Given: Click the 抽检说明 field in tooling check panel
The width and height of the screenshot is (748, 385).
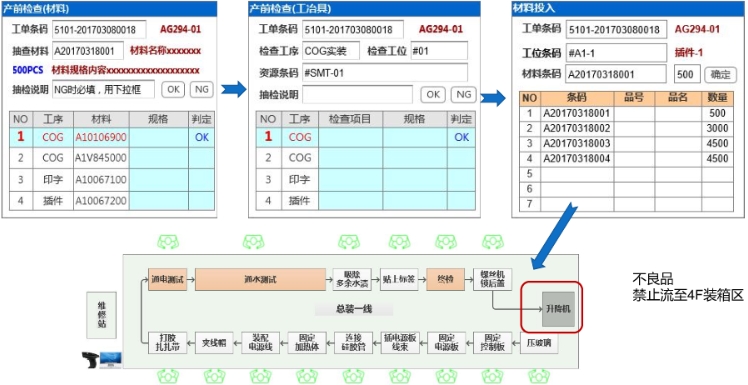Looking at the screenshot, I should click(x=357, y=94).
